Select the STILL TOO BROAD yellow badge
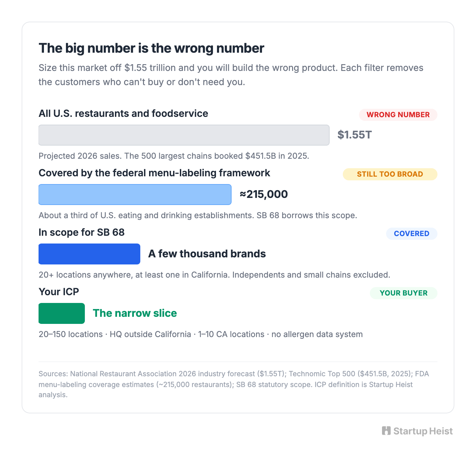The image size is (476, 460). pos(390,174)
